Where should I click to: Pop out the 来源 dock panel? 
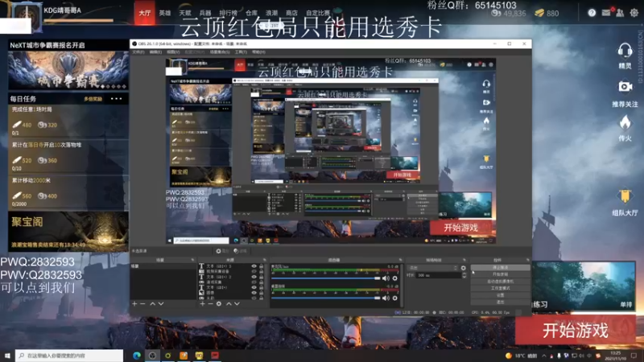point(264,260)
